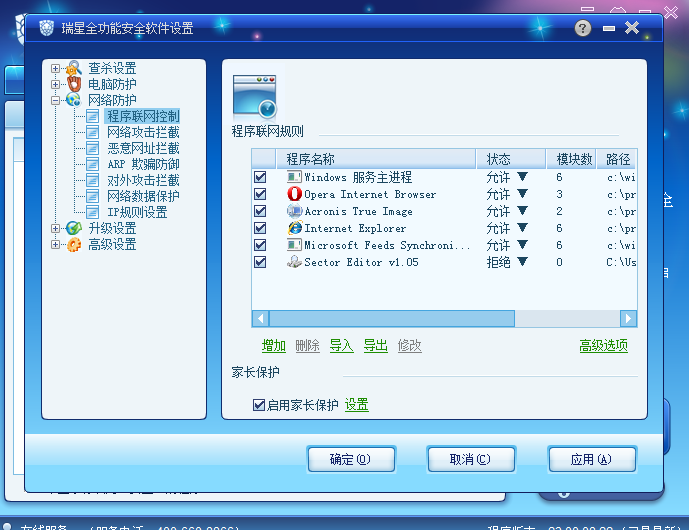Click the page icon beside ARP 欺骗防御

coord(92,164)
